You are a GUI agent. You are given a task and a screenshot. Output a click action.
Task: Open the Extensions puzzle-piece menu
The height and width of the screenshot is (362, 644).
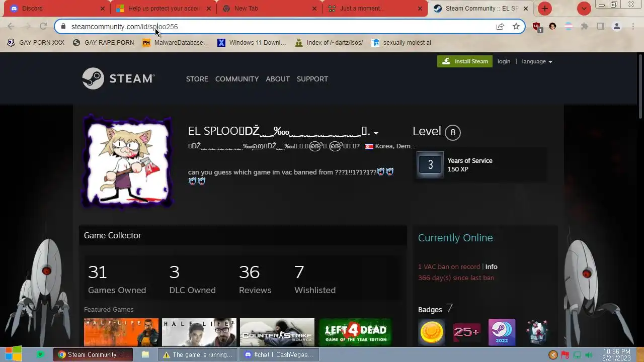[585, 27]
